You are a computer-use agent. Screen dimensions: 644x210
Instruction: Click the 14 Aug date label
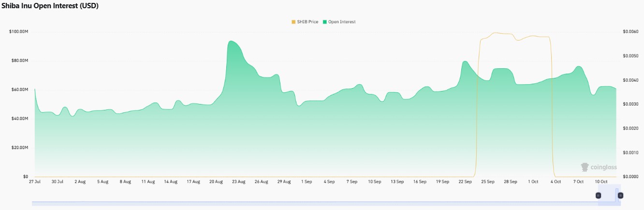pos(171,181)
